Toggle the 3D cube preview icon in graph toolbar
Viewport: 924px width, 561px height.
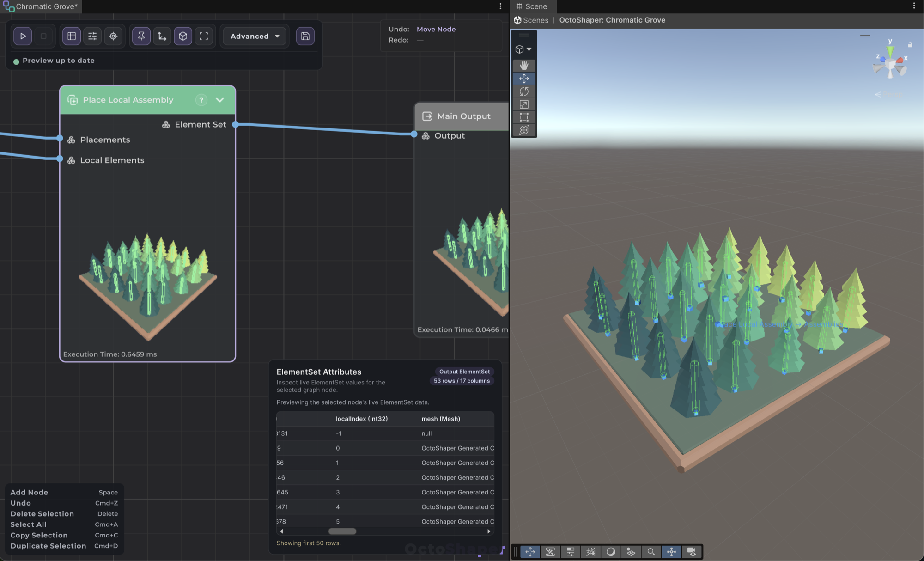pyautogui.click(x=183, y=36)
